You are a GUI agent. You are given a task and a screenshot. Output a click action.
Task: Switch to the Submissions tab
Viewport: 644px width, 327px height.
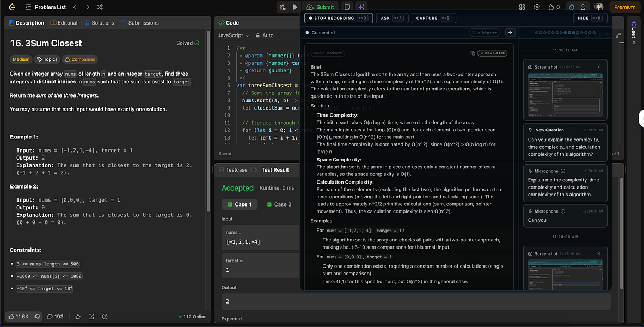(140, 23)
